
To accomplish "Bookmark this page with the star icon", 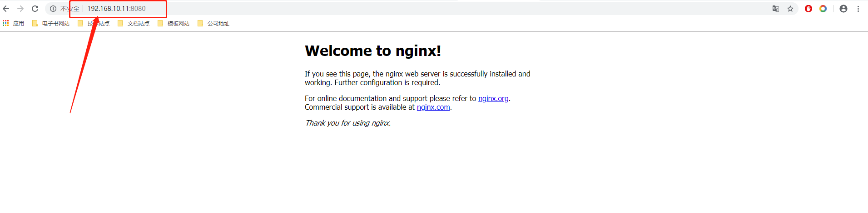I will [790, 9].
